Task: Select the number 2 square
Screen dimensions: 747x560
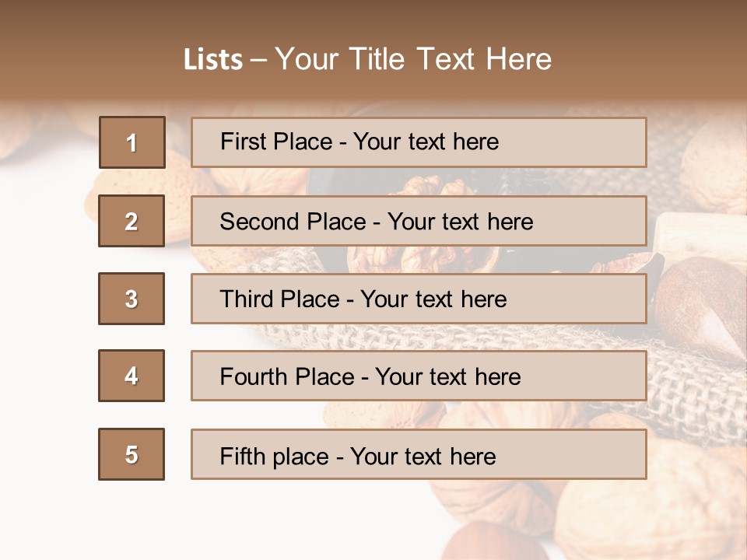Action: [132, 221]
